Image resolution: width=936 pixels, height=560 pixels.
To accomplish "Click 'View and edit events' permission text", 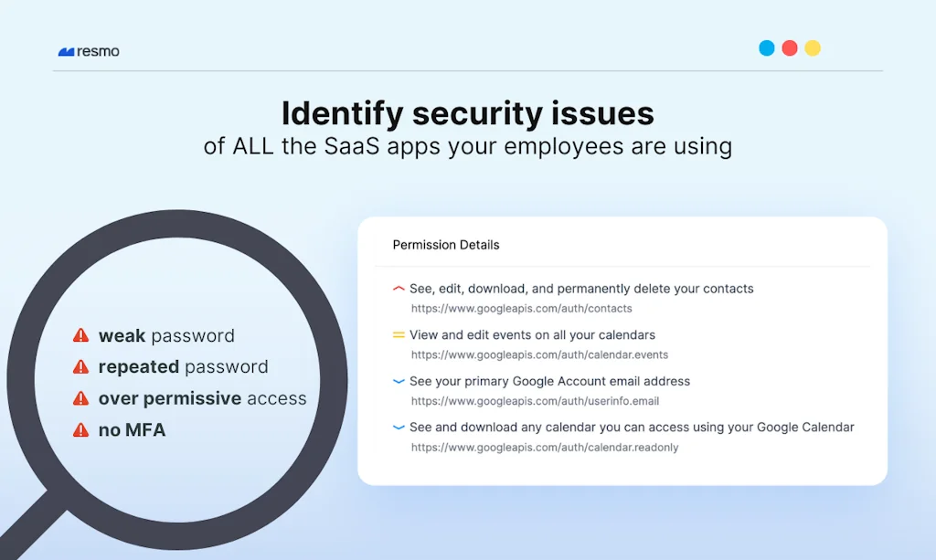I will (532, 335).
